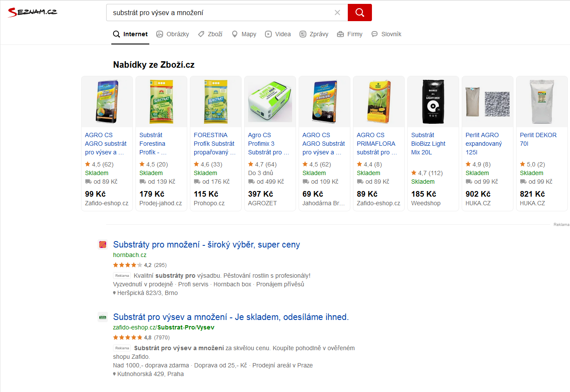Open Agro CS Profimix 3 product image
Image resolution: width=570 pixels, height=392 pixels.
[x=270, y=102]
